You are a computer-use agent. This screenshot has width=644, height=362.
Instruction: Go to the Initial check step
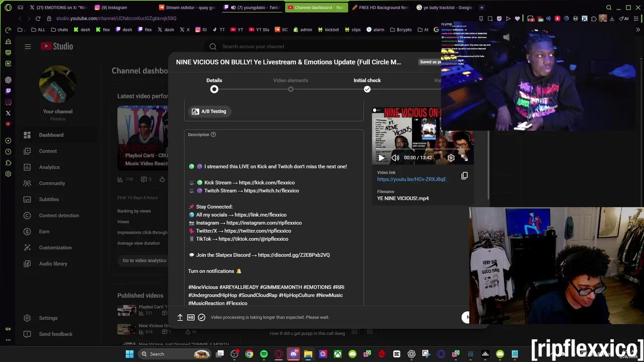point(367,84)
